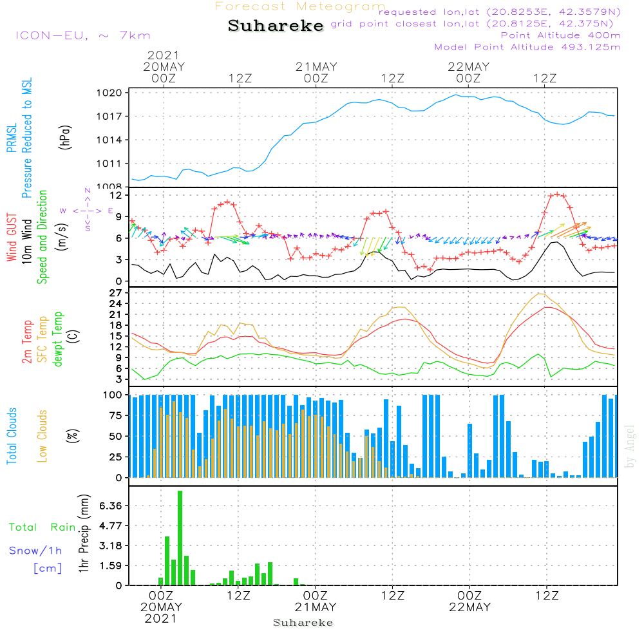The width and height of the screenshot is (644, 644).
Task: Click the '00Z 22MAY' bottom axis label
Action: pyautogui.click(x=469, y=601)
